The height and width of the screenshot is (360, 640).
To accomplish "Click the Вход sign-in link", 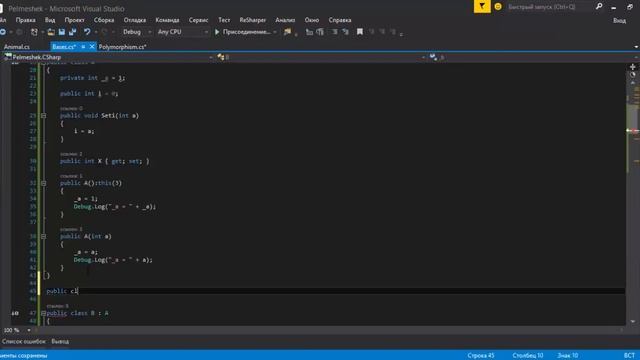I will [619, 20].
